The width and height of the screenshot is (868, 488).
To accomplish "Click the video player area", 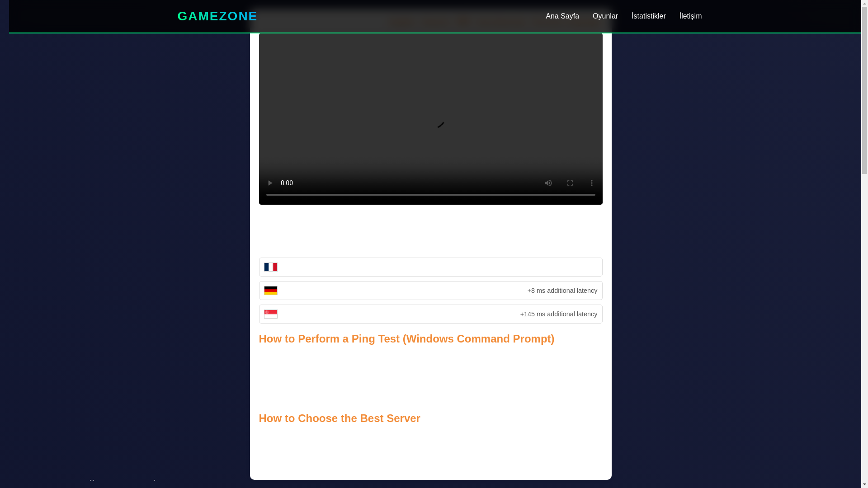I will [430, 118].
